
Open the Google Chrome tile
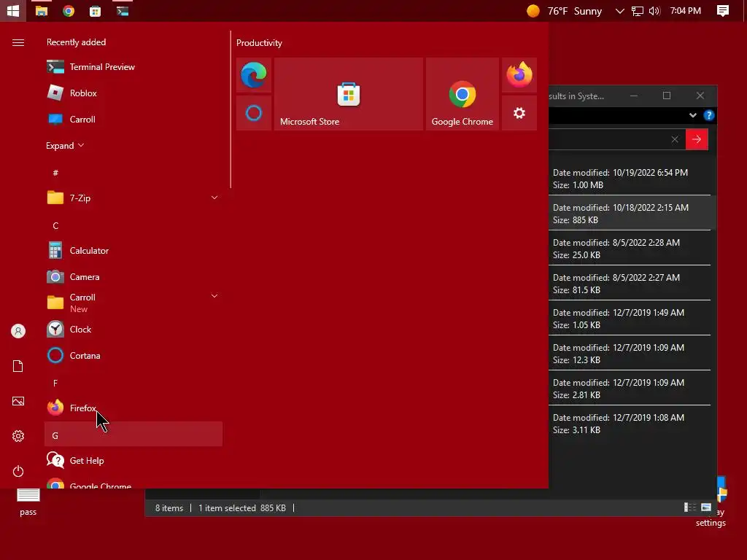point(462,94)
